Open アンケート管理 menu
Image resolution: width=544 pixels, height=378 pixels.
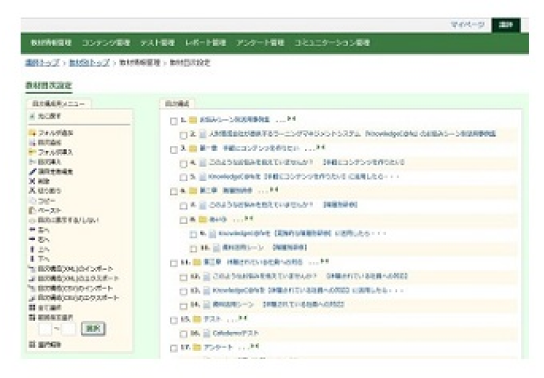[260, 43]
